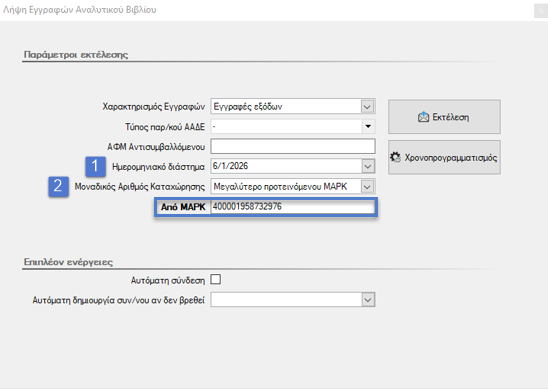
Task: Click the Από ΜΑΡΚ label
Action: tap(183, 207)
